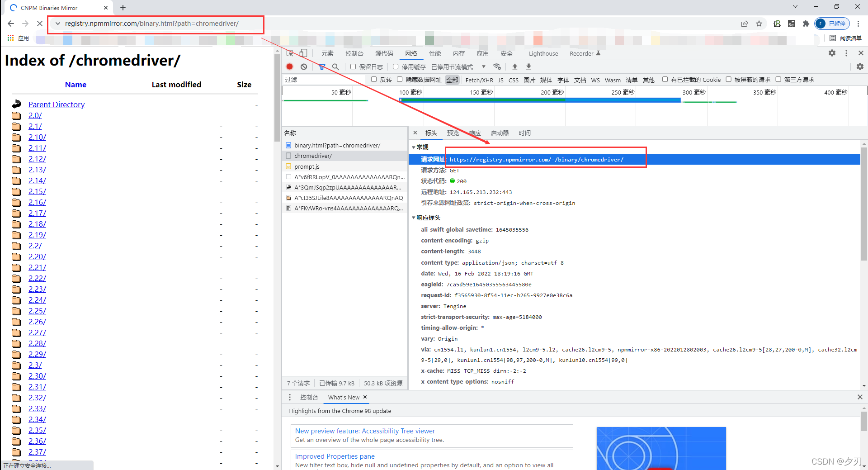
Task: Select the prompt.js request row
Action: [344, 166]
